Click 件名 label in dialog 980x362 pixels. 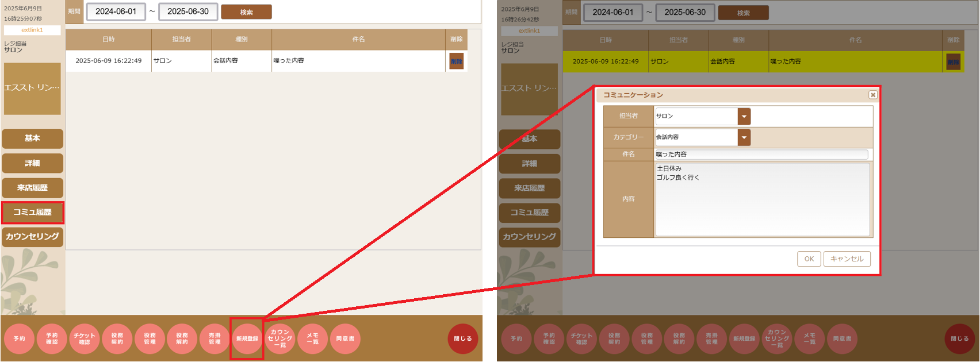point(629,154)
